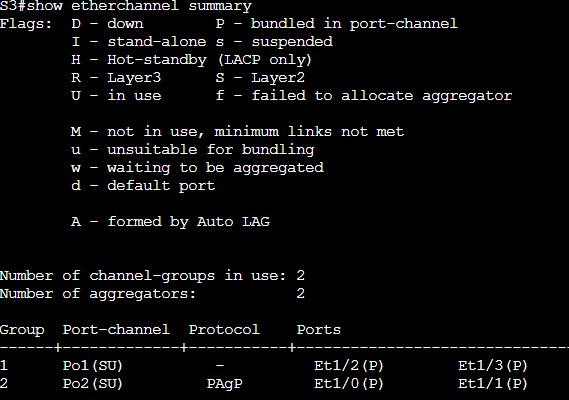569x400 pixels.
Task: Click the 'bundled in port-channel' flag text
Action: click(354, 24)
